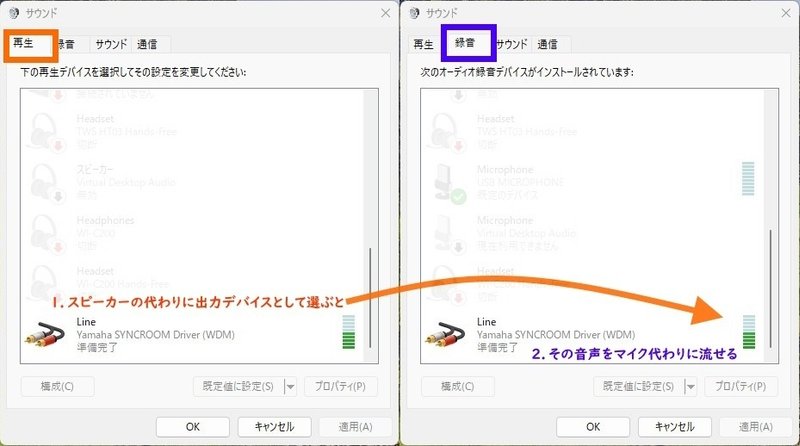The width and height of the screenshot is (800, 446).
Task: Open the サウンド tab in the recording dialog
Action: 512,44
